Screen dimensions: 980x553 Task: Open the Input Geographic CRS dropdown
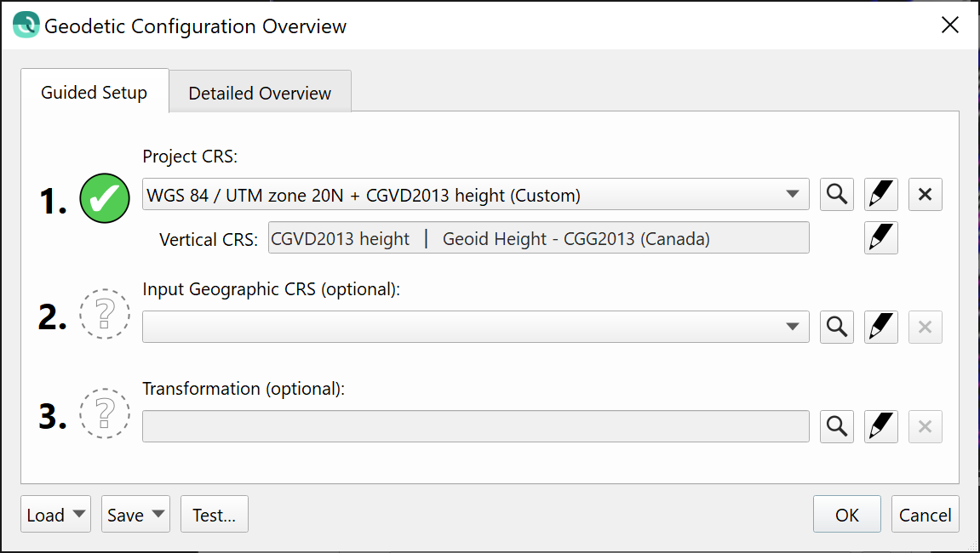coord(793,327)
